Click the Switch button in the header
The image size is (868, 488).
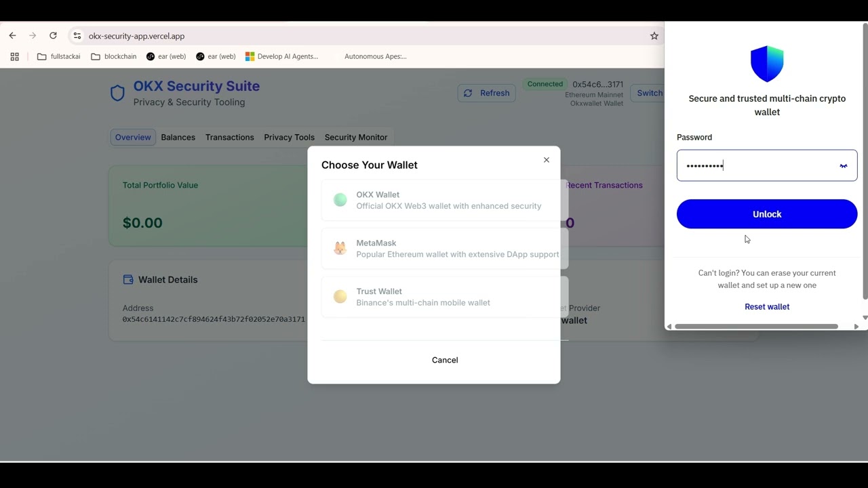[648, 94]
